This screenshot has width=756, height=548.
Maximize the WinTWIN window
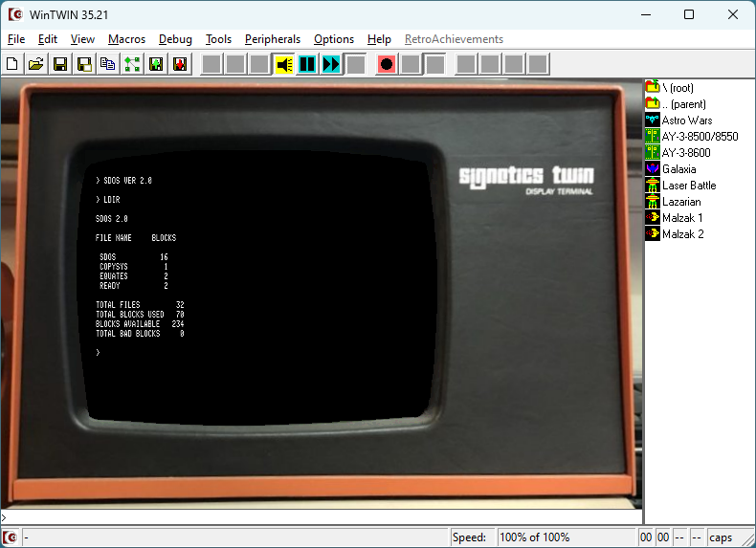tap(689, 14)
